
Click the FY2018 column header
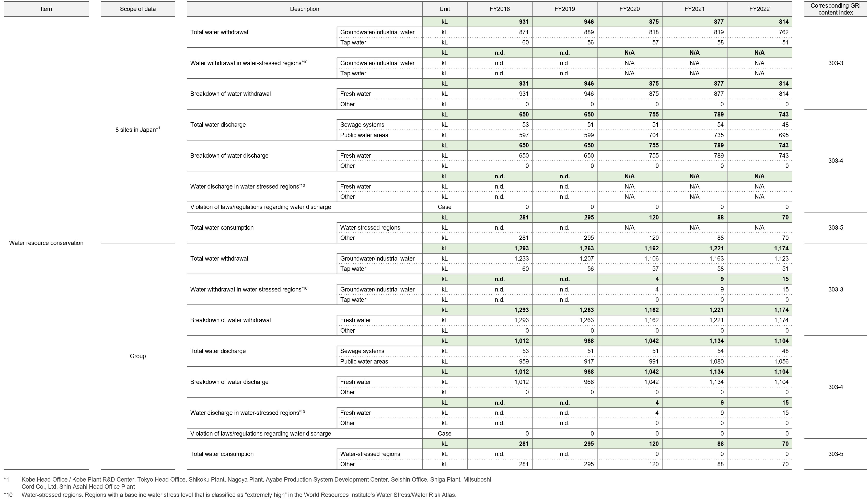coord(500,9)
